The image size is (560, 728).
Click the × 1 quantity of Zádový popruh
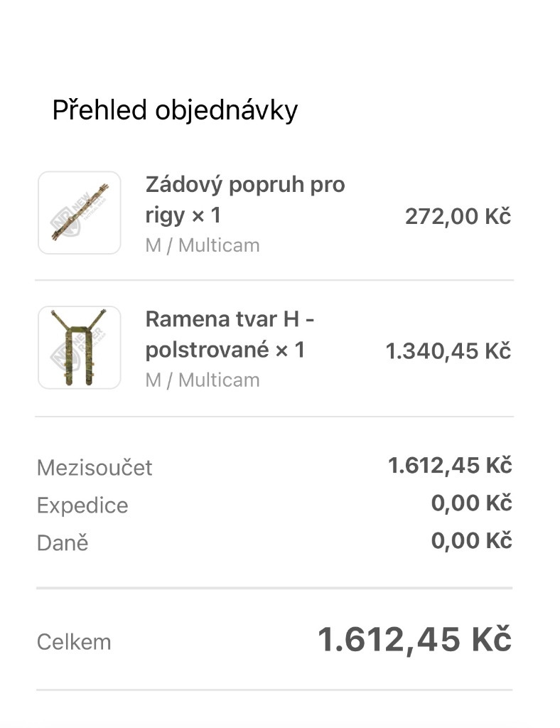(x=205, y=215)
